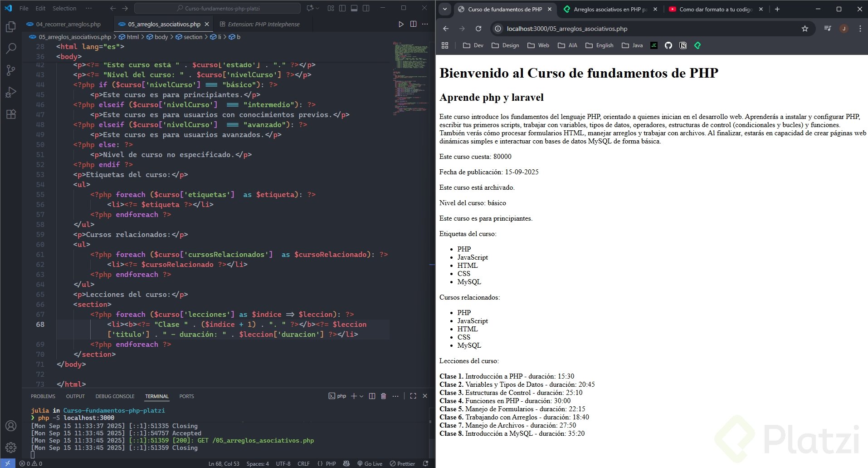Switch to the PROBLEMS panel tab
868x468 pixels.
coord(43,396)
